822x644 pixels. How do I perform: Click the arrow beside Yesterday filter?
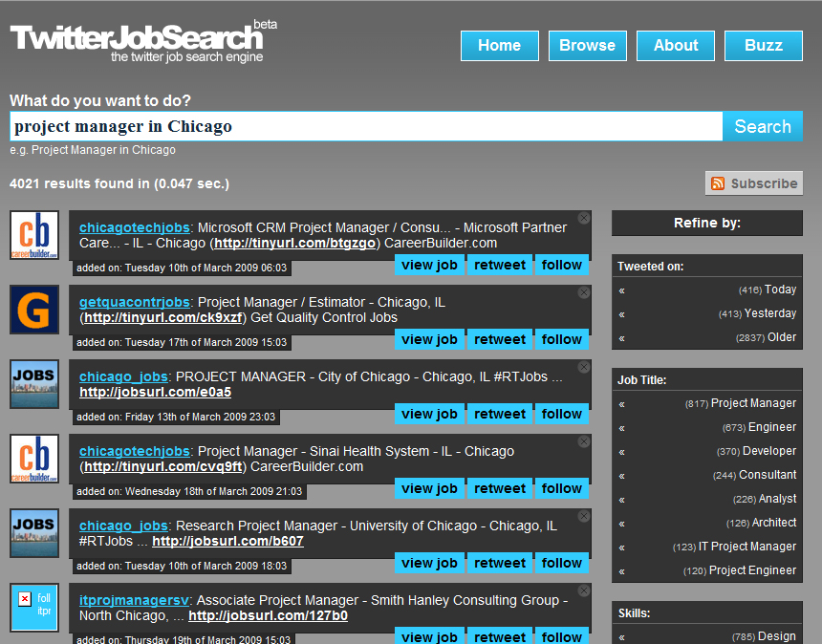tap(621, 314)
